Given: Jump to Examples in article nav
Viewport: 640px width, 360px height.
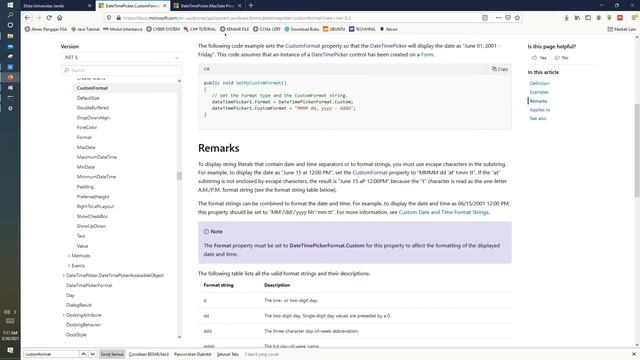Looking at the screenshot, I should (x=539, y=92).
